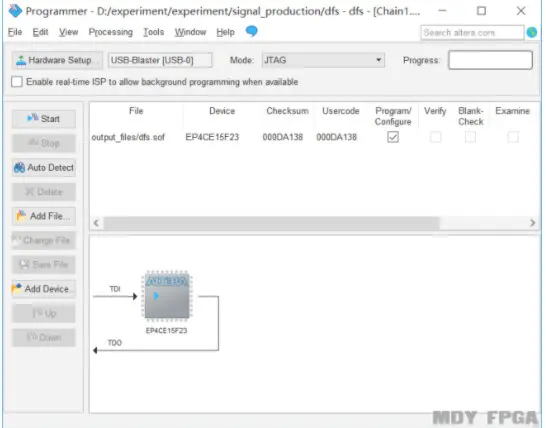Click scroll left arrow of file list

pos(96,223)
